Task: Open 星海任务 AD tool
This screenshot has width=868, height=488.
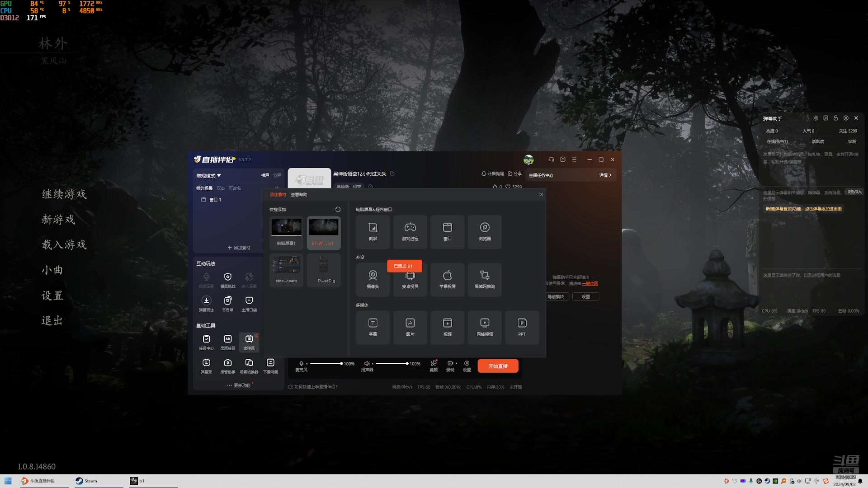Action: (x=228, y=342)
